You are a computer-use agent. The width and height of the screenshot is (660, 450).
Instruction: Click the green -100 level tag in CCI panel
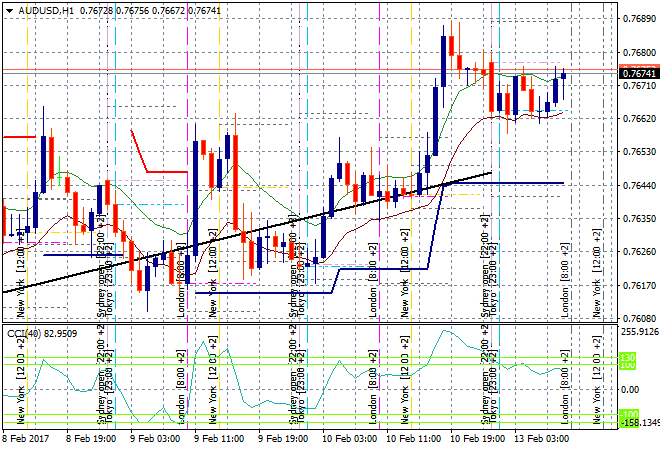[627, 416]
